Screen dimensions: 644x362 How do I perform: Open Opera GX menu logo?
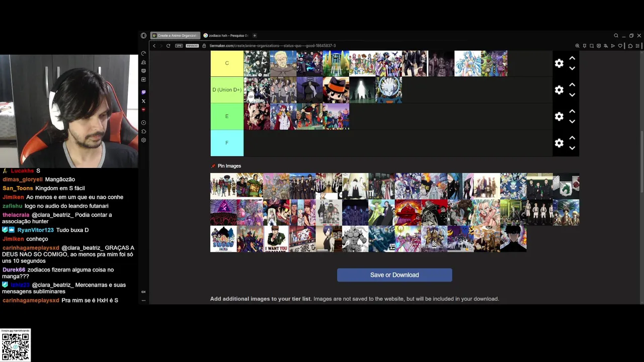(143, 36)
